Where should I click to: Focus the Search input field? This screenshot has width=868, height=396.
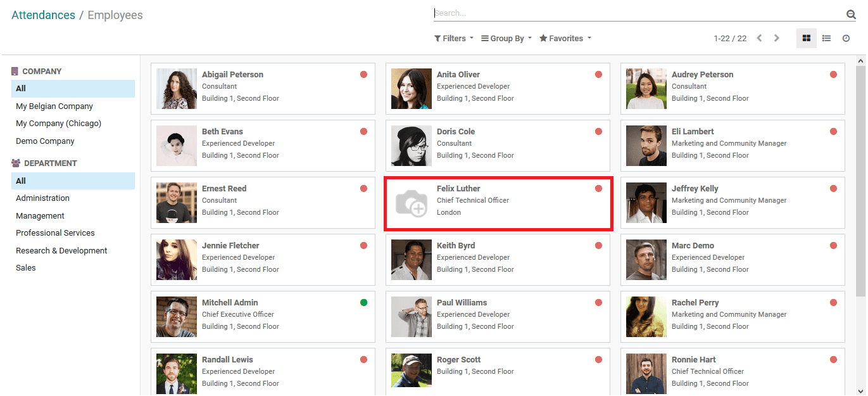pos(639,13)
